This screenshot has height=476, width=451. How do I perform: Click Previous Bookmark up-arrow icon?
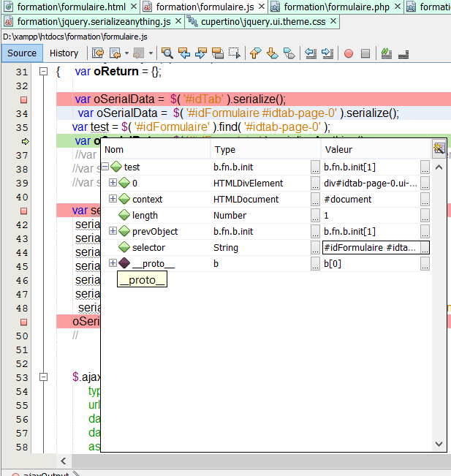click(x=256, y=53)
